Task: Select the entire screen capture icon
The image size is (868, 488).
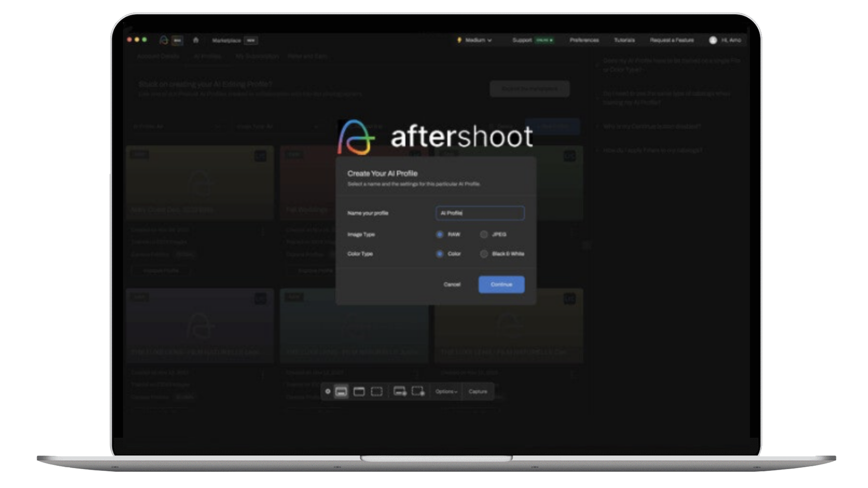Action: pos(341,392)
